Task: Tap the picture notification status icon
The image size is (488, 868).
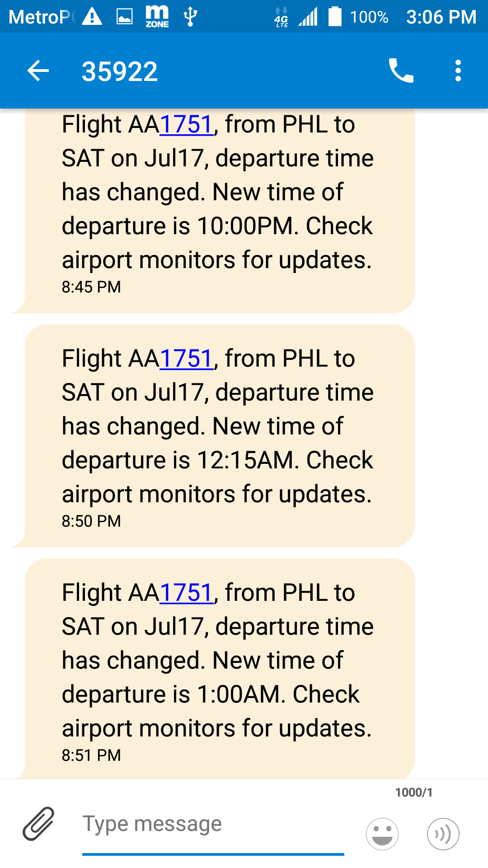Action: [x=124, y=17]
